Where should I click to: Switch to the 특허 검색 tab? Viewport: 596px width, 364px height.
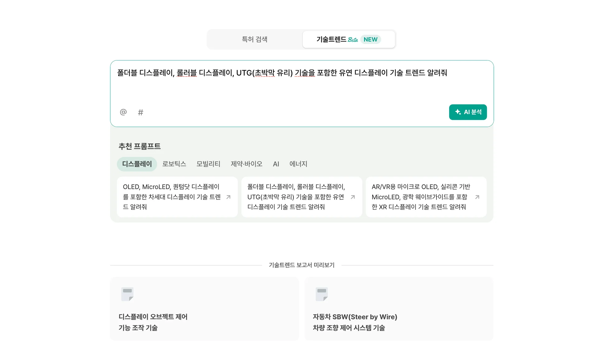255,39
